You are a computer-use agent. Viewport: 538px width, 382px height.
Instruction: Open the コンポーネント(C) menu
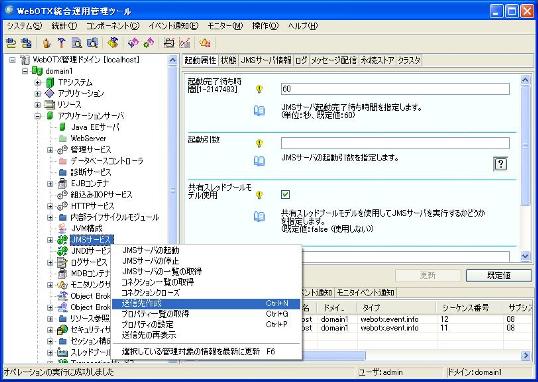click(x=113, y=26)
